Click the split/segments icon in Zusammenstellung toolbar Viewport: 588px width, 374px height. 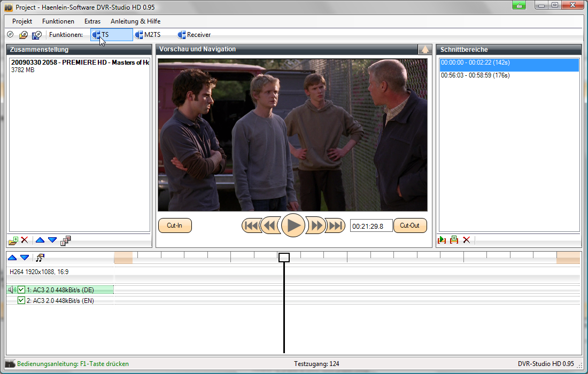pos(66,240)
